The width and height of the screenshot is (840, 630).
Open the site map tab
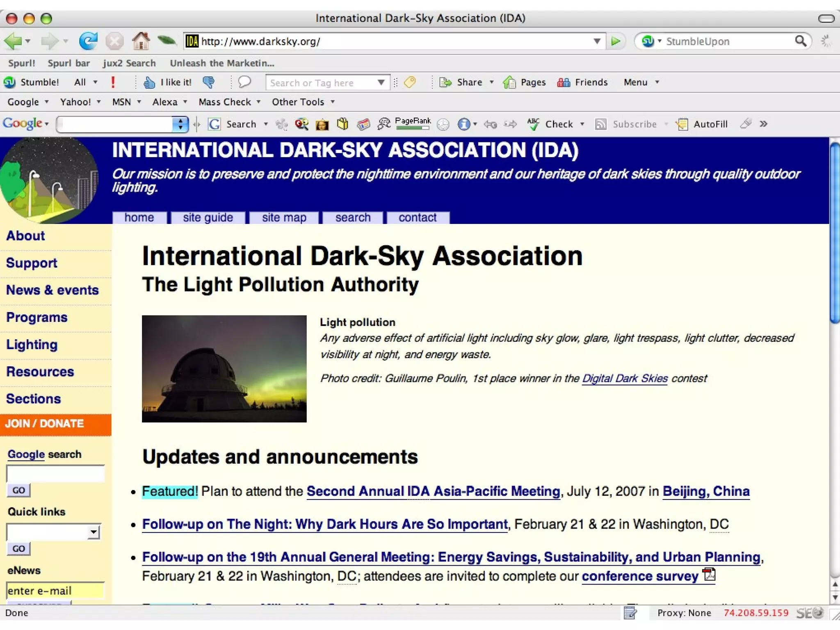coord(284,217)
